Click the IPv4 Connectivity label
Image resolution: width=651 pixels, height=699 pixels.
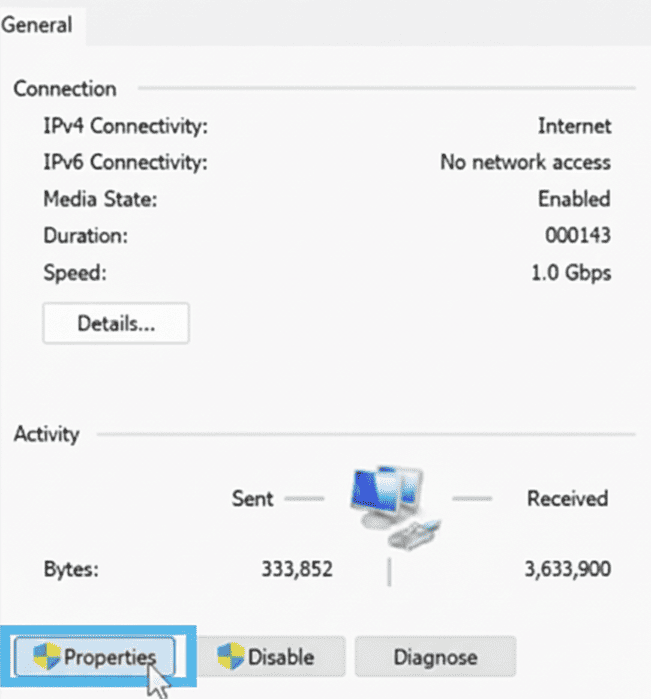125,127
